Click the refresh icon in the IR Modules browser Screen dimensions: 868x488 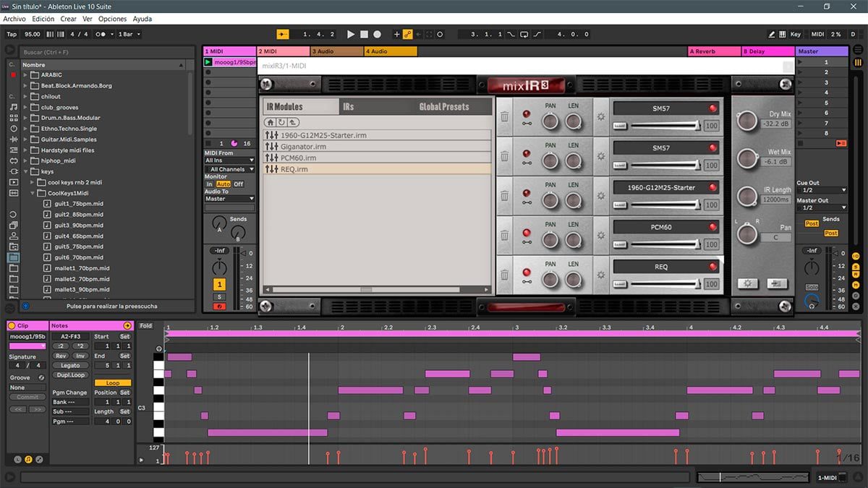point(281,122)
